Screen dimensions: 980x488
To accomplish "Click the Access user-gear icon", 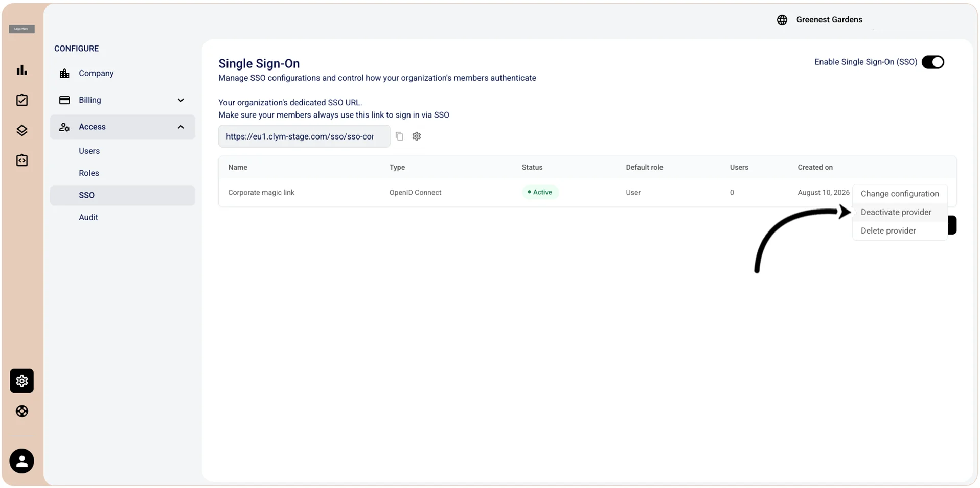I will tap(64, 127).
